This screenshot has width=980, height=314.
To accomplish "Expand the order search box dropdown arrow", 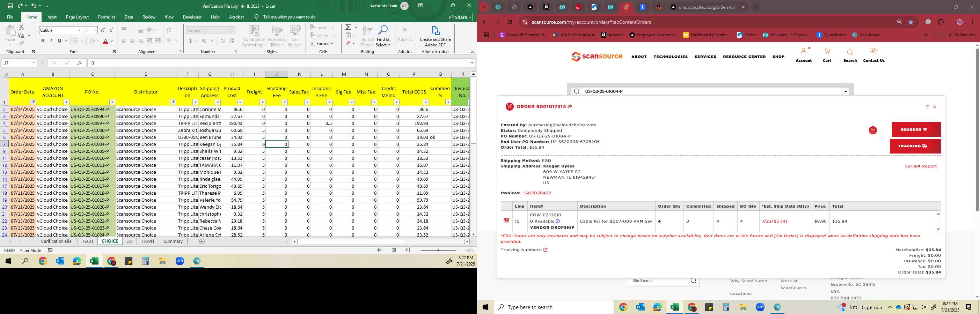I will coord(845,92).
